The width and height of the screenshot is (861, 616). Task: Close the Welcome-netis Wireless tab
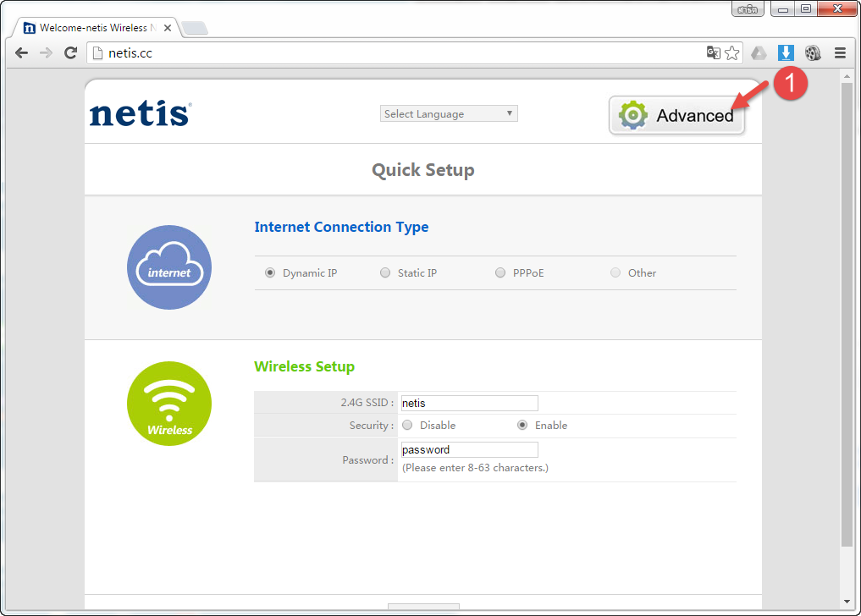coord(168,27)
